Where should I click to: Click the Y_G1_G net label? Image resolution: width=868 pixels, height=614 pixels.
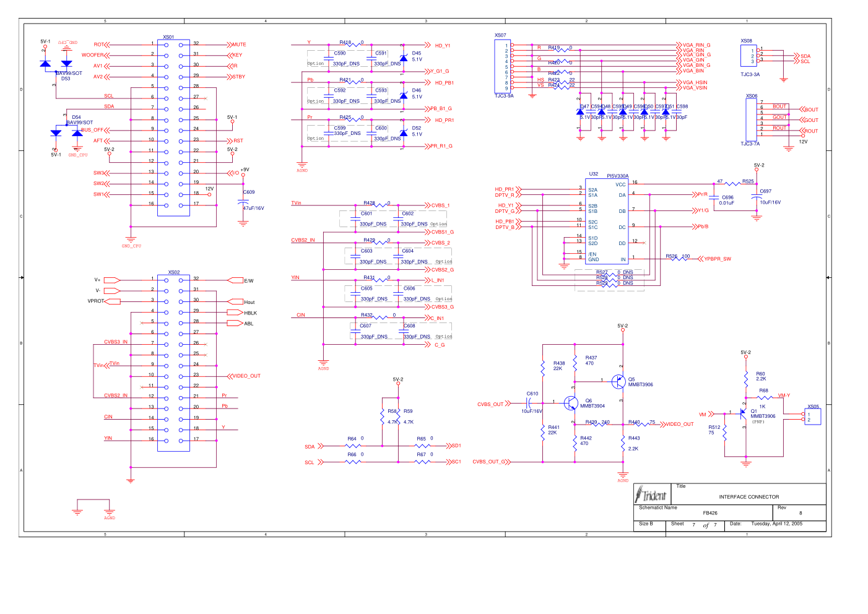tap(440, 71)
